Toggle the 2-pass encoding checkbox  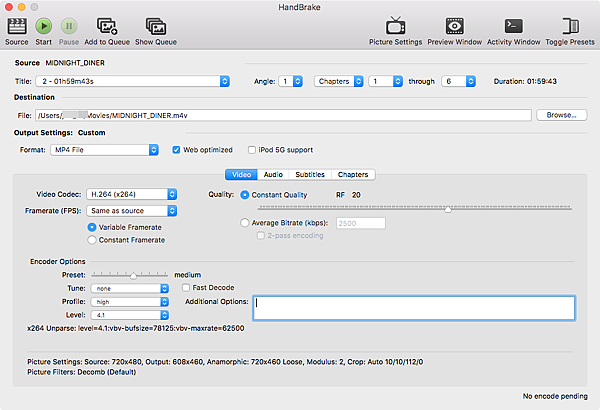click(261, 235)
